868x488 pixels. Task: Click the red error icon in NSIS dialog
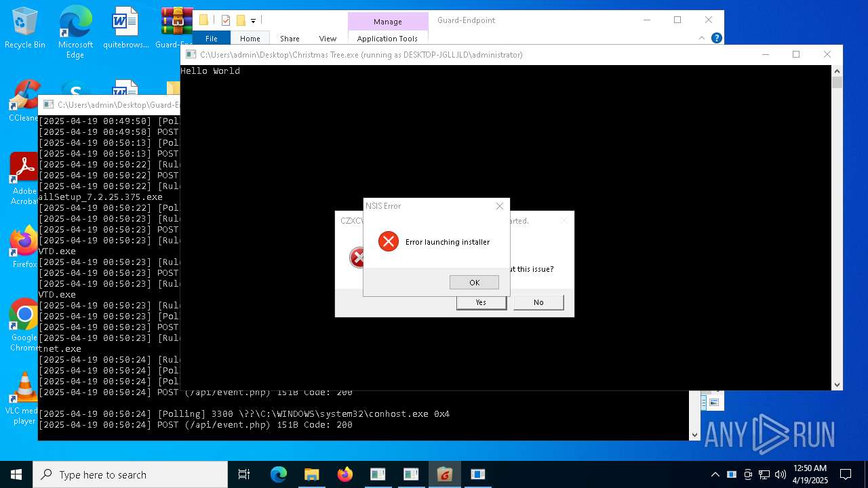[x=389, y=241]
